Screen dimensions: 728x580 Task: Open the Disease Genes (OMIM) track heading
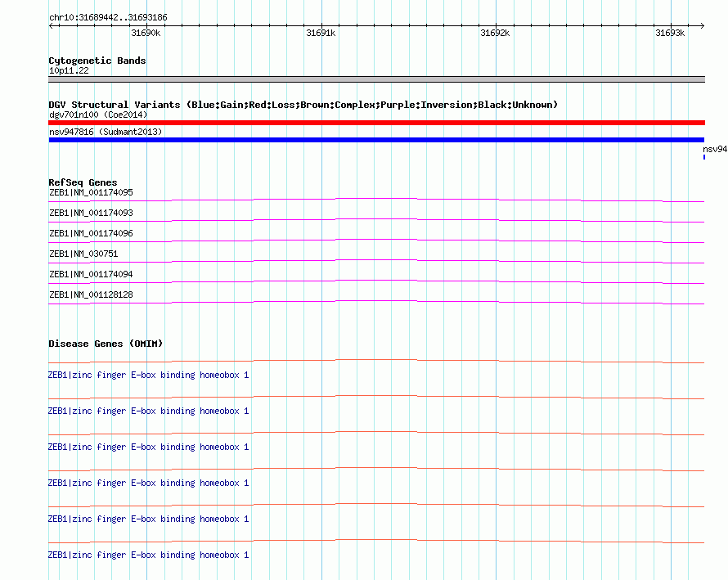(x=106, y=344)
